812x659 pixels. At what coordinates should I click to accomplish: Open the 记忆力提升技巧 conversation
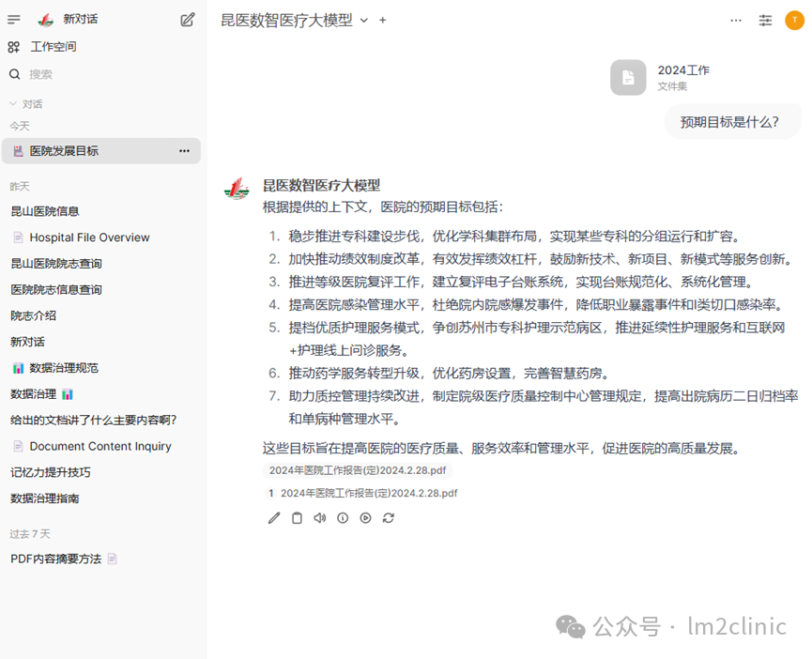pos(51,472)
